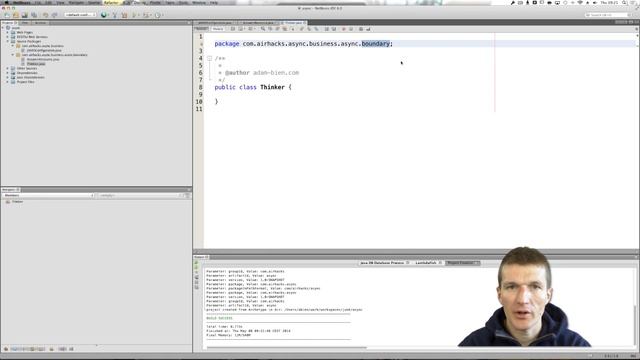
Task: Open the Refactor menu
Action: [x=111, y=2]
